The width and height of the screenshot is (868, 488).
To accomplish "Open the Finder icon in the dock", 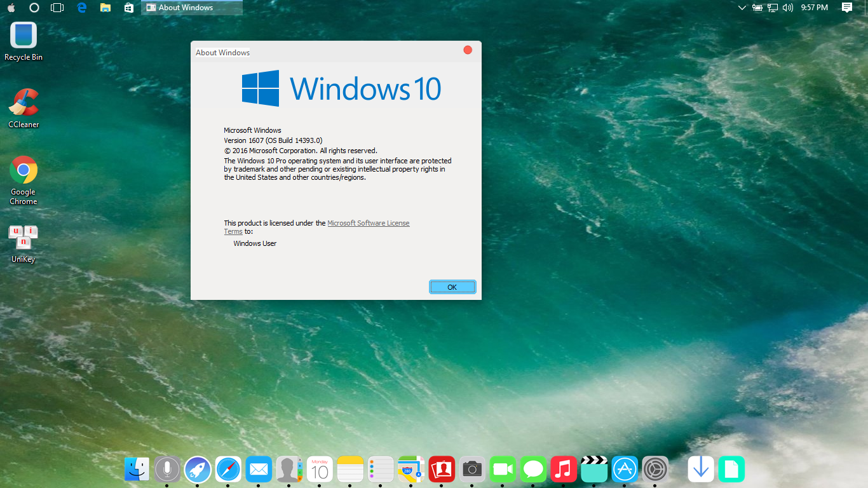I will point(137,470).
